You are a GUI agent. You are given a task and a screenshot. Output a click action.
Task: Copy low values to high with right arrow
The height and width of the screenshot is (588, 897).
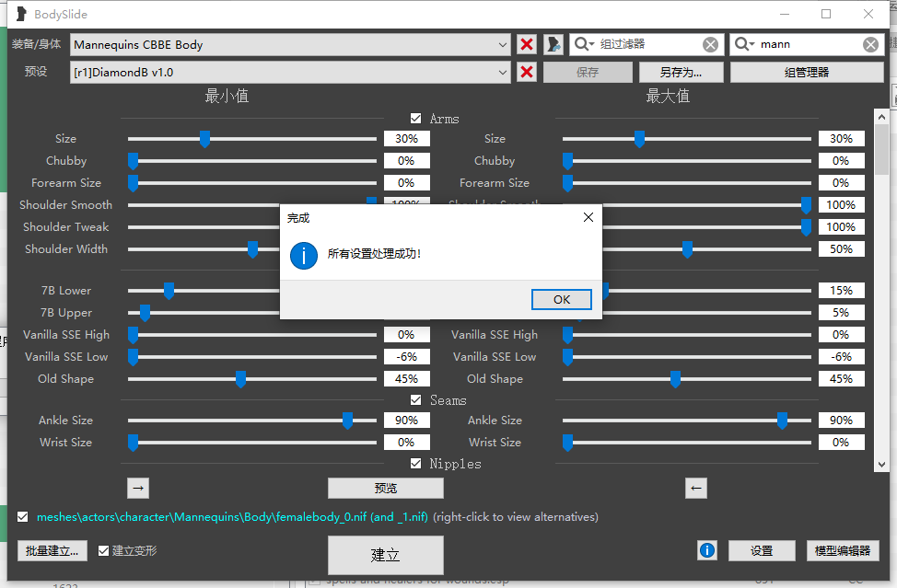coord(138,488)
